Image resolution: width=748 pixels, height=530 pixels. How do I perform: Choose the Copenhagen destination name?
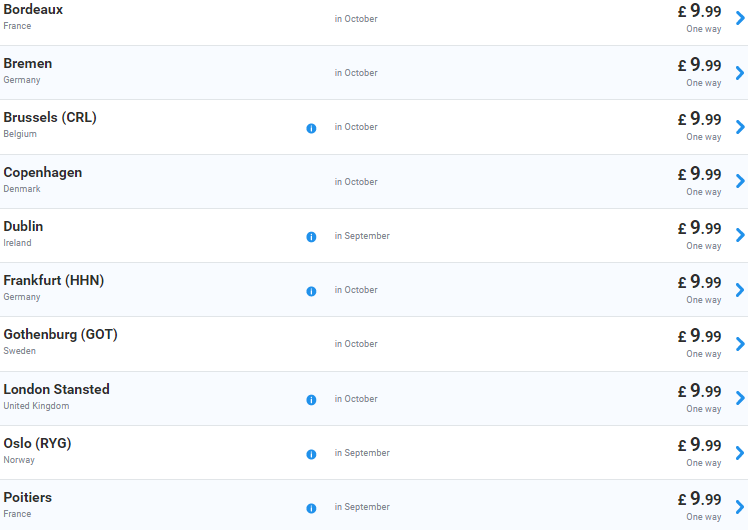click(42, 173)
